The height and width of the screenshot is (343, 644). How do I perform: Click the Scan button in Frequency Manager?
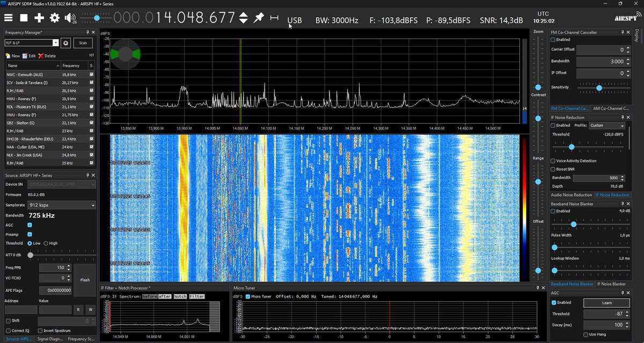coord(83,43)
